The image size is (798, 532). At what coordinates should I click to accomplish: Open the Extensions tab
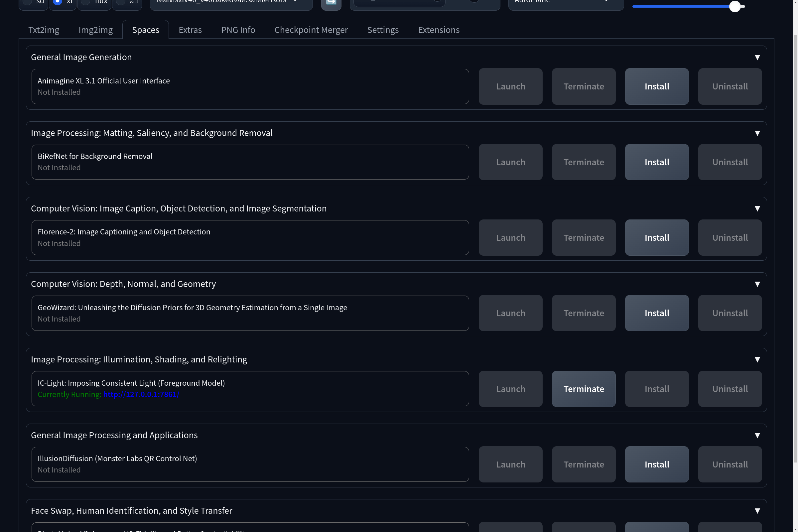(438, 30)
